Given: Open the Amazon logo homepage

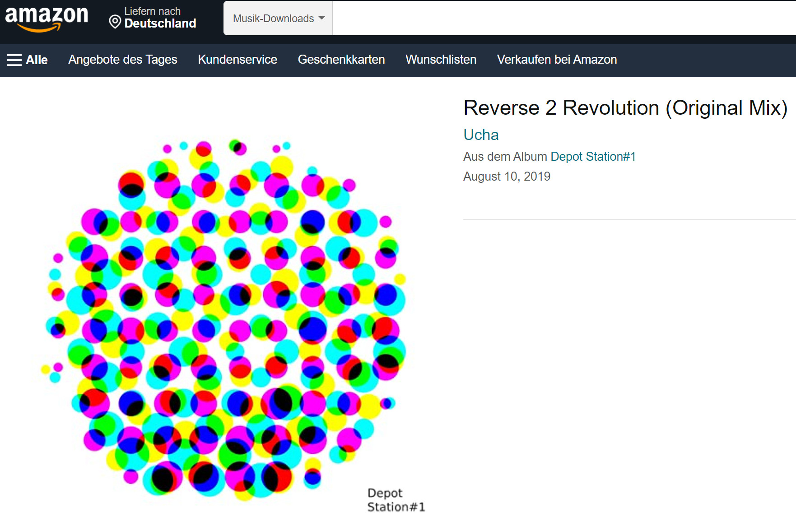Looking at the screenshot, I should (47, 19).
